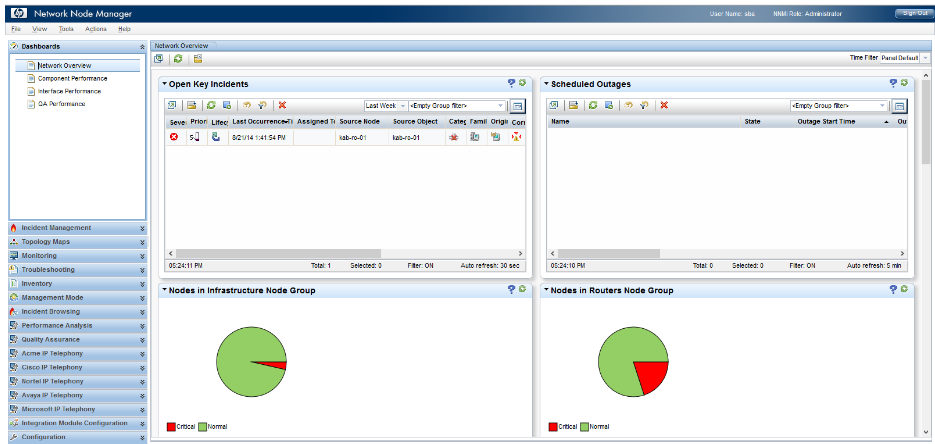This screenshot has height=444, width=935.
Task: Refresh the Nodes in Routers Node Group panel
Action: (x=904, y=290)
